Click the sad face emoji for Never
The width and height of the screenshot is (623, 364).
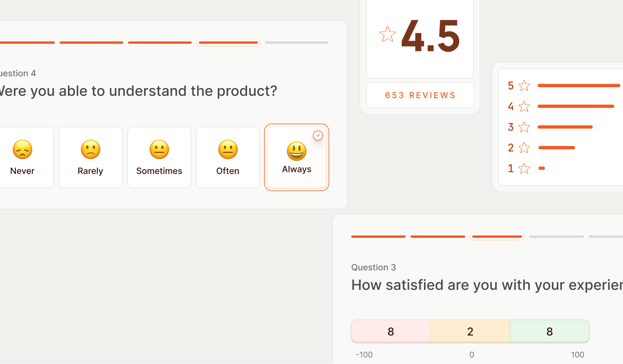tap(23, 149)
